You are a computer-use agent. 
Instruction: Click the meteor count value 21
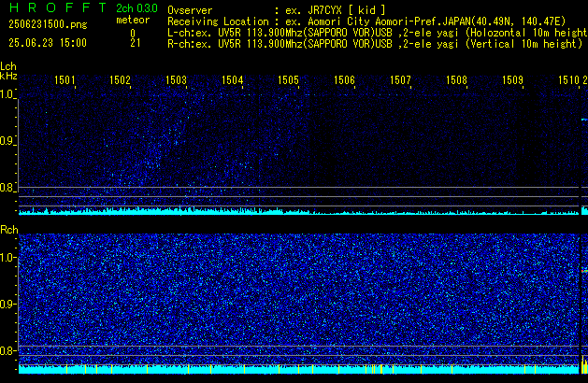tap(136, 43)
